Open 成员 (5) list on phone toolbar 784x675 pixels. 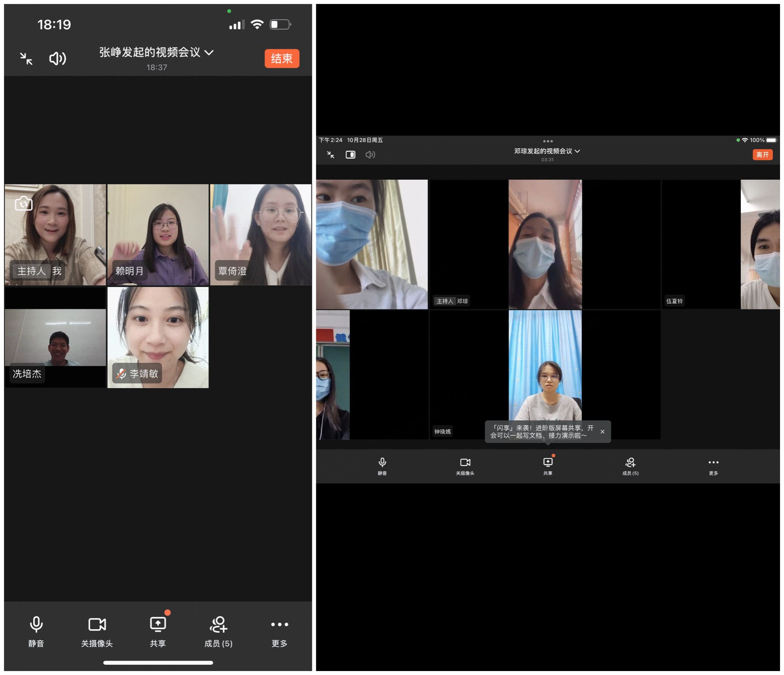[219, 631]
